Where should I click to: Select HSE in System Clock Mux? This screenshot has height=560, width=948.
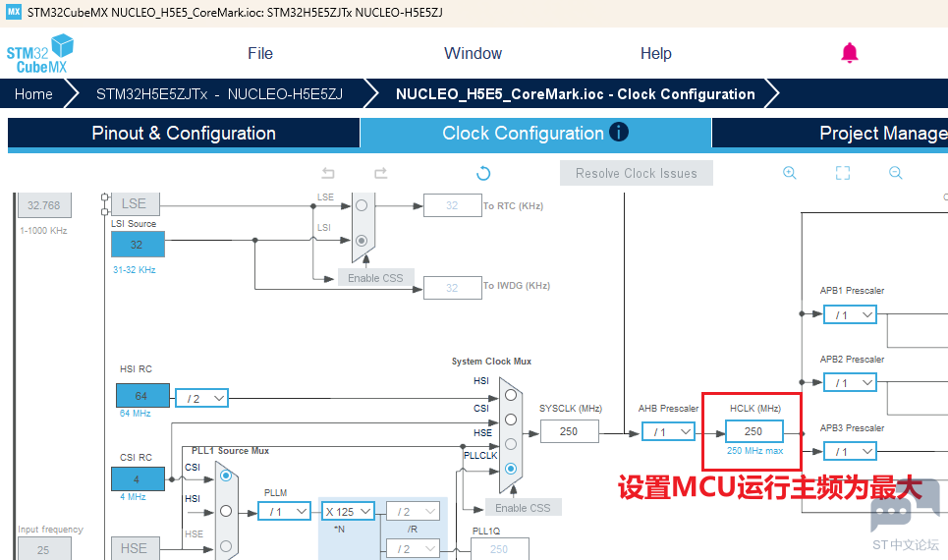point(511,444)
